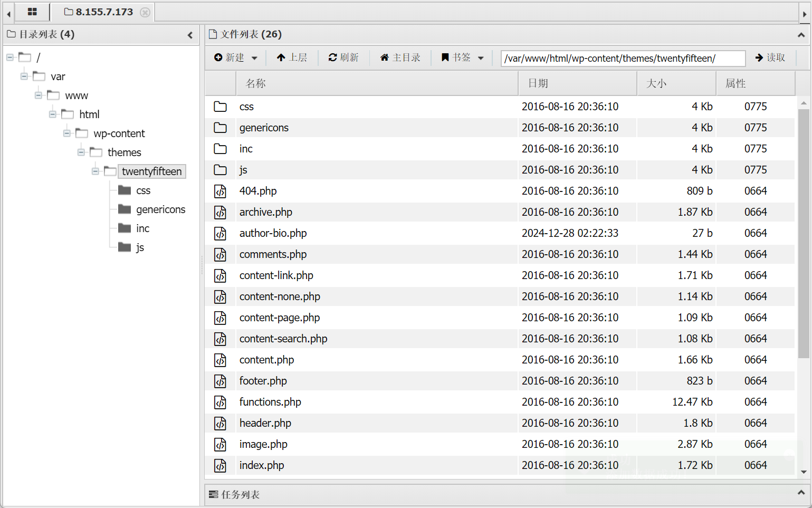
Task: Close the 8.155.7.173 tab
Action: 145,12
